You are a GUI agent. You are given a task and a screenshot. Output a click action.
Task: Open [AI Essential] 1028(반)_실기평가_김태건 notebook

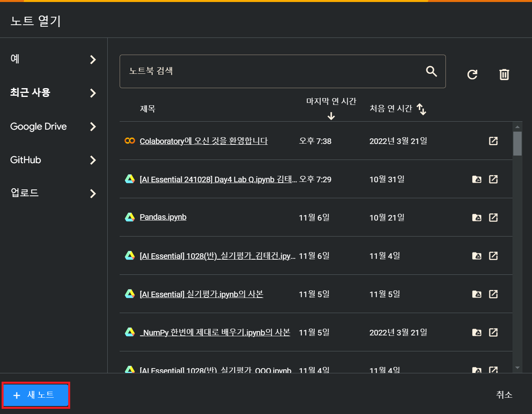pyautogui.click(x=217, y=256)
